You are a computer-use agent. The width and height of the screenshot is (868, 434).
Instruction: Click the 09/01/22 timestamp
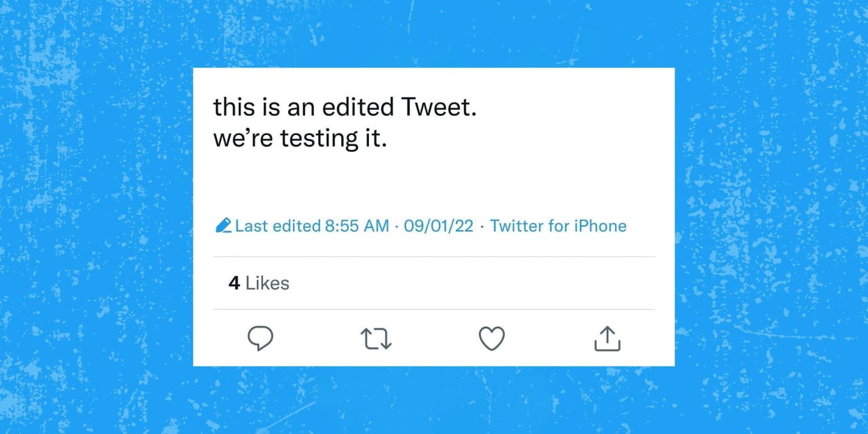[x=439, y=226]
